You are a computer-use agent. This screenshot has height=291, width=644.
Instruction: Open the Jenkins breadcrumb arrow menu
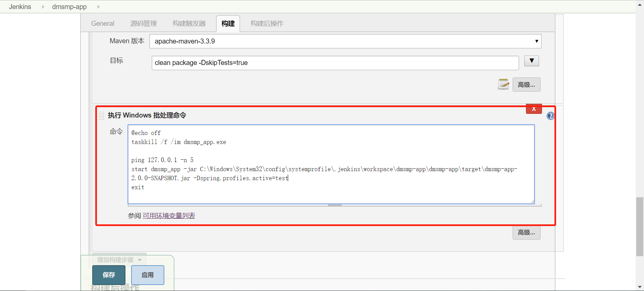(x=43, y=7)
